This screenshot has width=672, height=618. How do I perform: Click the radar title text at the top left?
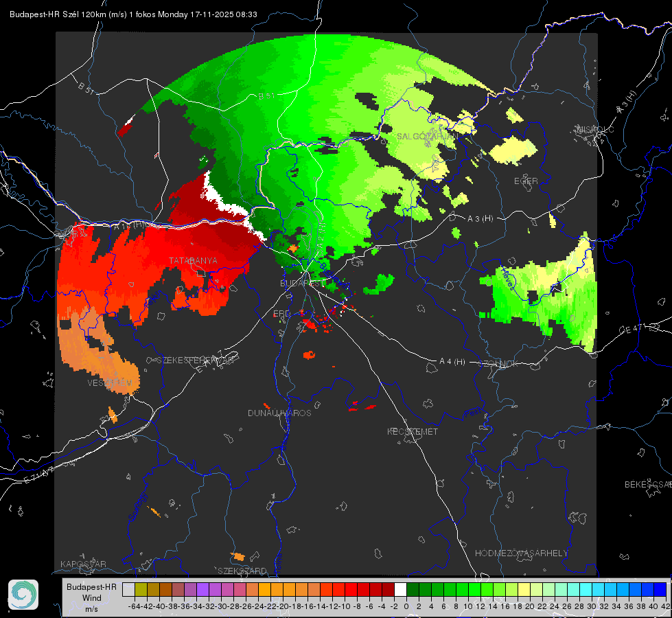(x=133, y=14)
